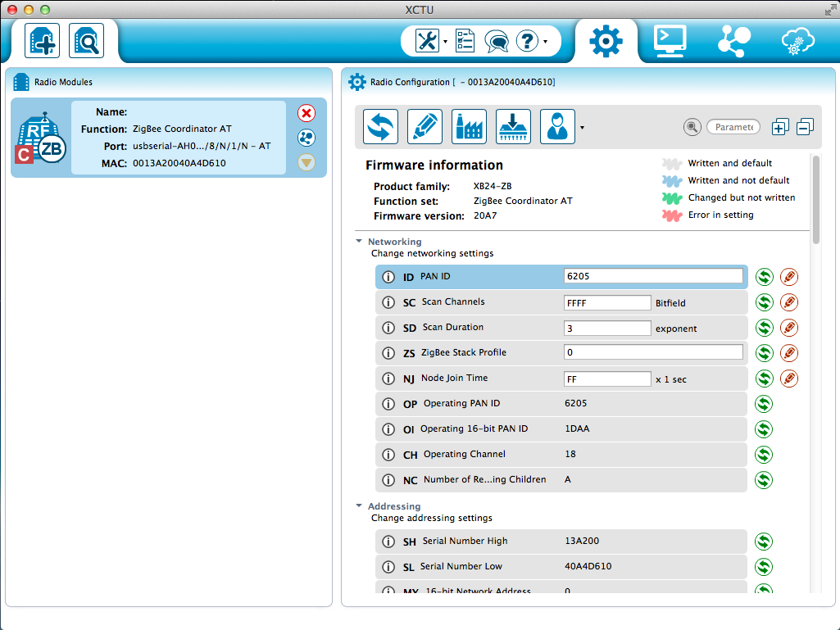The height and width of the screenshot is (630, 840).
Task: Open the dropdown arrow next to Help
Action: 545,41
